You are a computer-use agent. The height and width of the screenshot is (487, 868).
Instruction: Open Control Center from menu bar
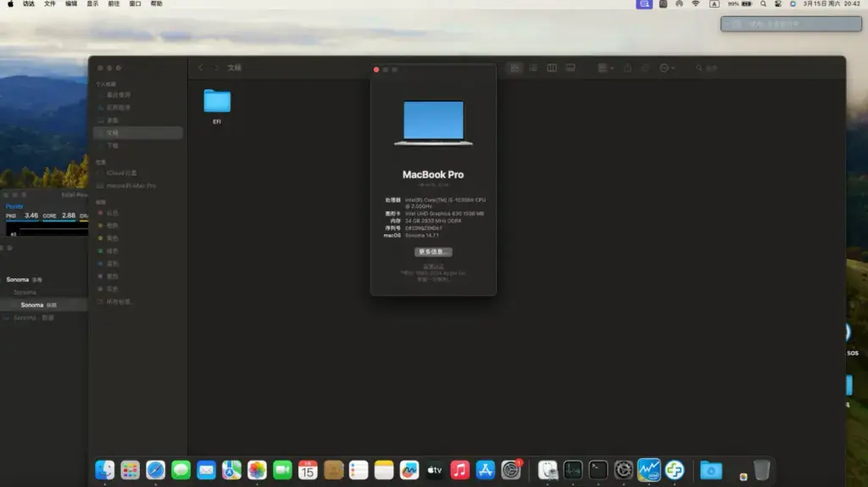click(x=778, y=4)
